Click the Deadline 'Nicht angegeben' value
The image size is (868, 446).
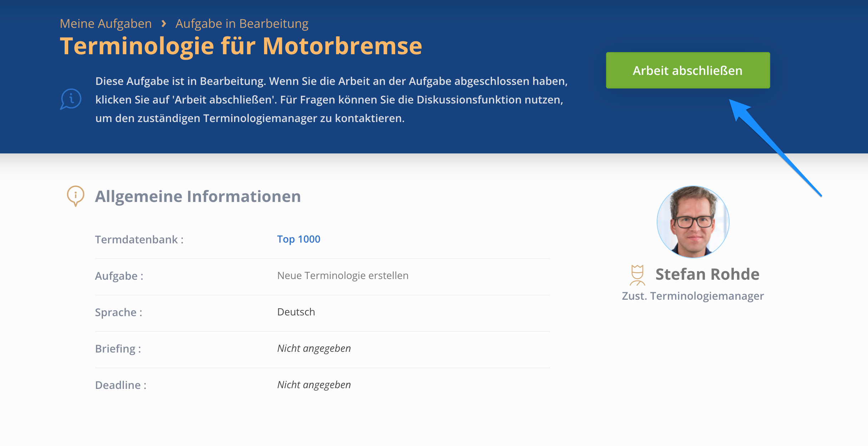tap(314, 385)
